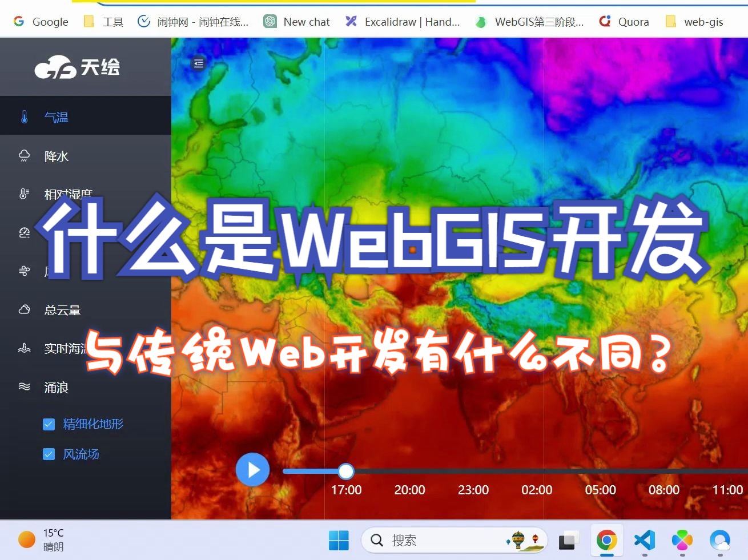Toggle the 精细化地形 checkbox

point(49,424)
